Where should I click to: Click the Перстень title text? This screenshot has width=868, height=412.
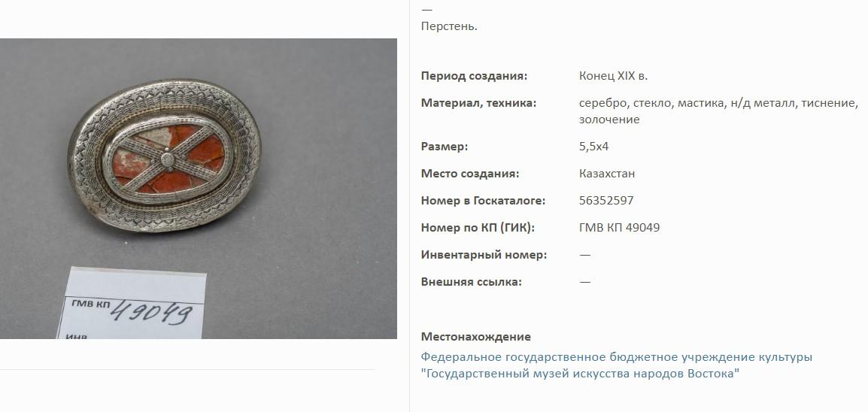click(x=449, y=26)
